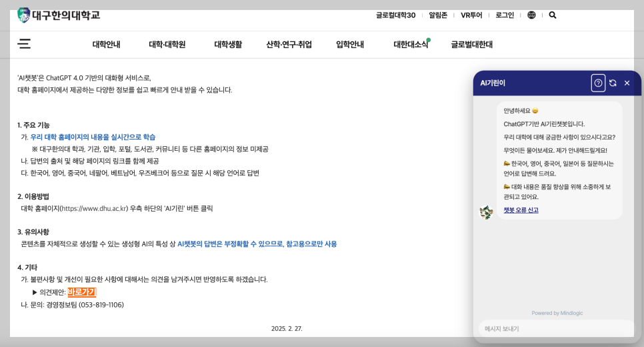The height and width of the screenshot is (347, 644).
Task: Click blue warning AI챗봇의 답변은 부정확할 수 있으므로
Action: (231, 244)
